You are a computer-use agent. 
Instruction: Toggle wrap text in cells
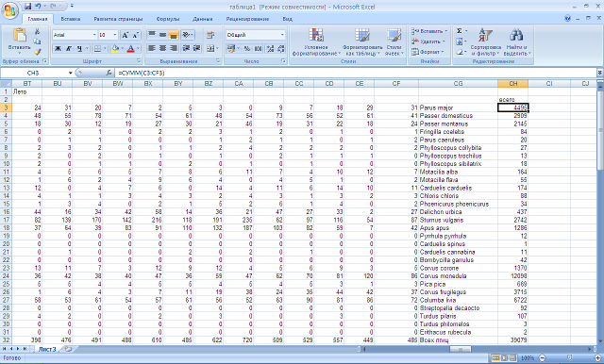(x=210, y=35)
